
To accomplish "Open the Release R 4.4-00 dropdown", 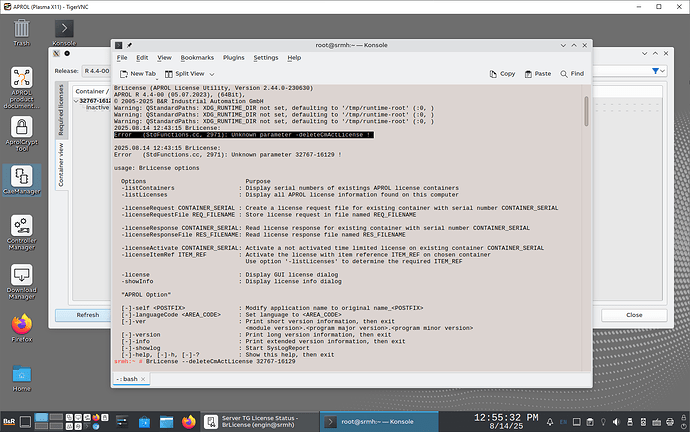I will 96,71.
